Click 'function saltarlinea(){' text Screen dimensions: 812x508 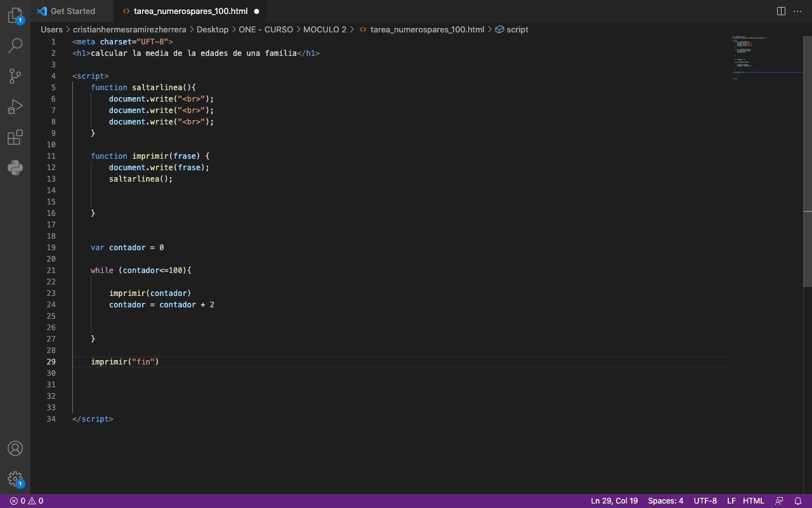point(143,88)
